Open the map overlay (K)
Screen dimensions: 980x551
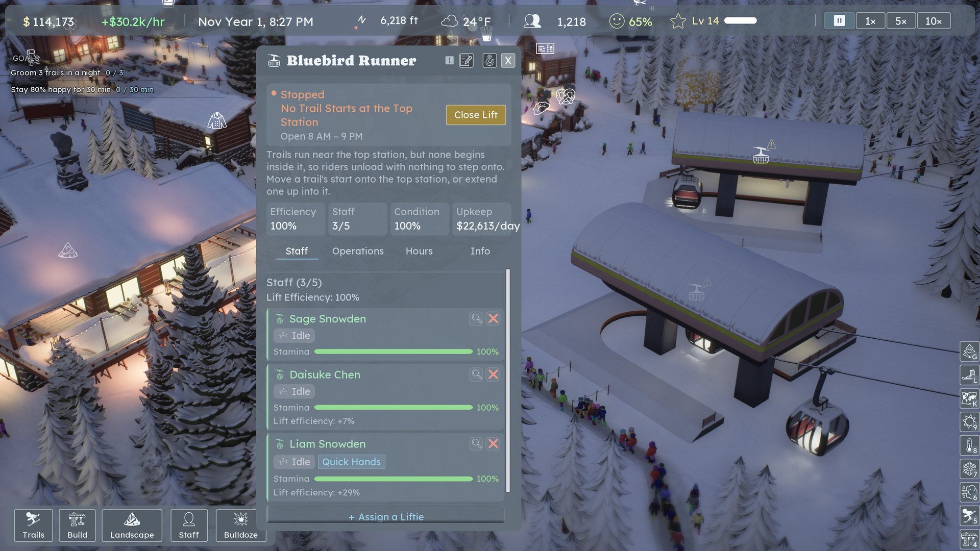969,398
